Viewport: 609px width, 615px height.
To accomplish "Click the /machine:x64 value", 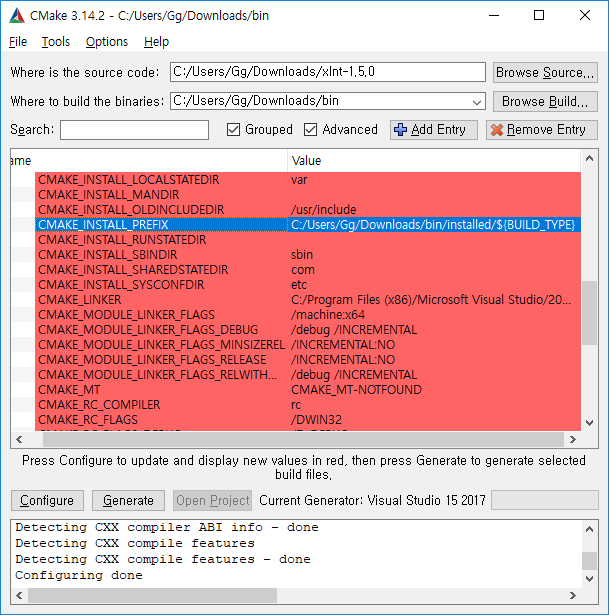I will [x=327, y=315].
